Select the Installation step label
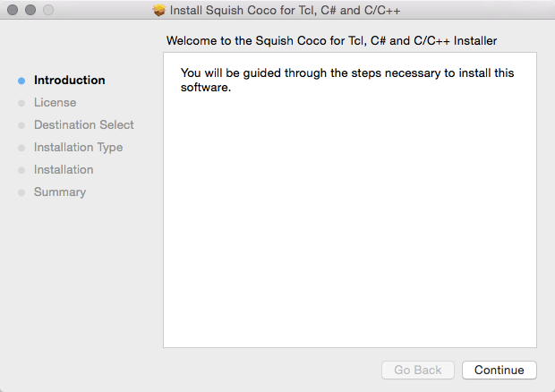 coord(64,169)
